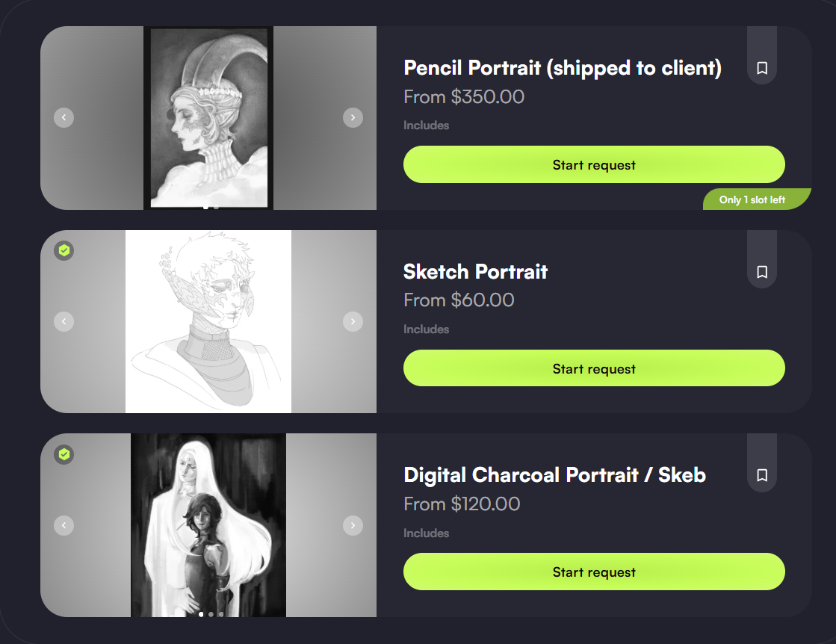Show next image for Pencil Portrait
Image resolution: width=836 pixels, height=644 pixels.
pos(353,117)
